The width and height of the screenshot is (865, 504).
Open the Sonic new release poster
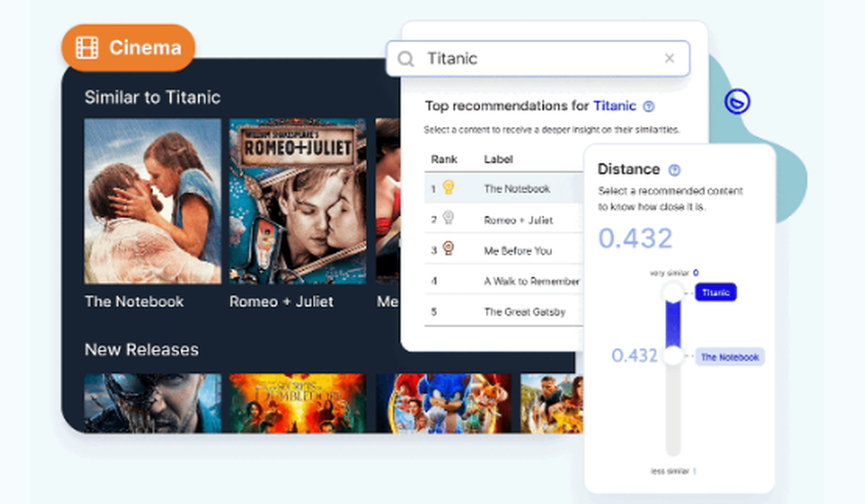444,403
